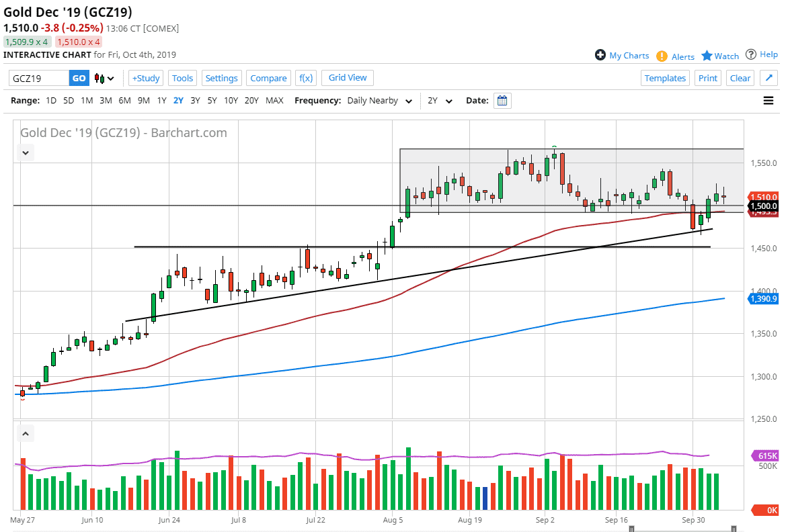Open the +Study menu

tap(146, 78)
